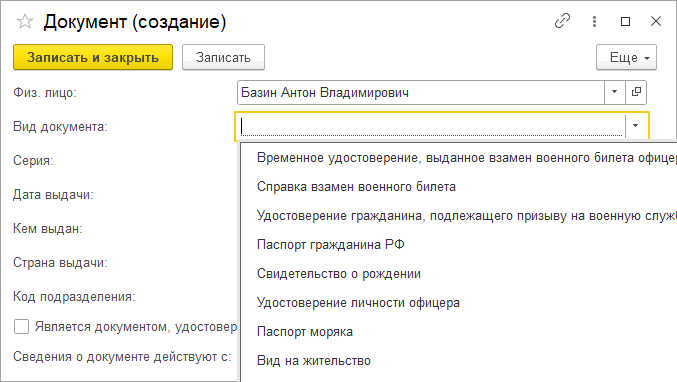The width and height of the screenshot is (677, 382).
Task: Add document to favorites with star icon
Action: point(25,22)
